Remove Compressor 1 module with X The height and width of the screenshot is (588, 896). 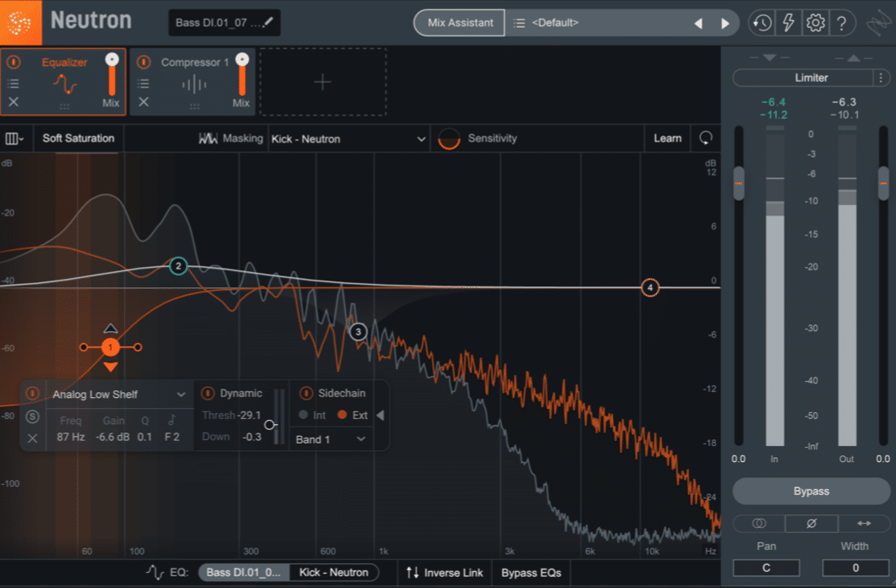coord(144,101)
